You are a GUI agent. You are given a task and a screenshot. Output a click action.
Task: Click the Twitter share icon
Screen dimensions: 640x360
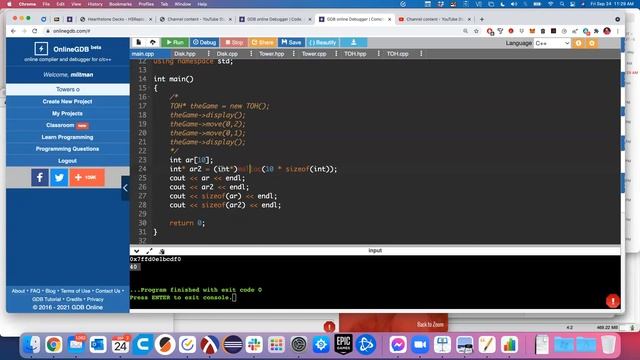click(59, 178)
